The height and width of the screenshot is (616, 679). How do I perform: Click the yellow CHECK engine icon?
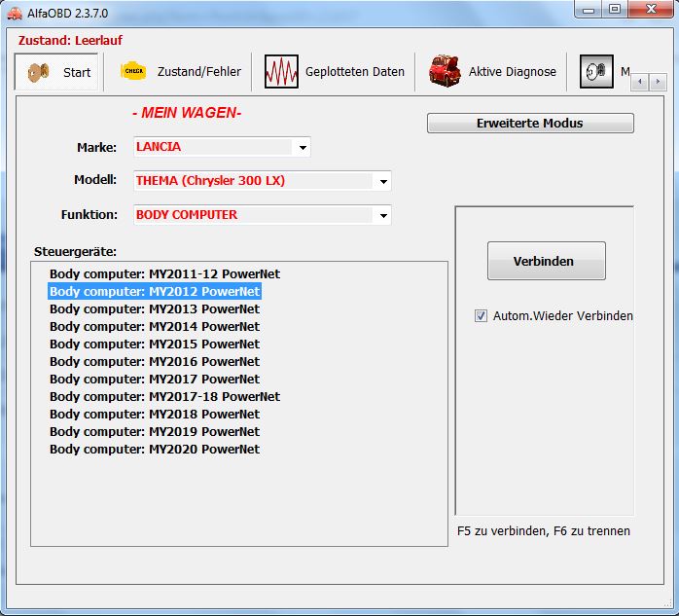tap(132, 71)
